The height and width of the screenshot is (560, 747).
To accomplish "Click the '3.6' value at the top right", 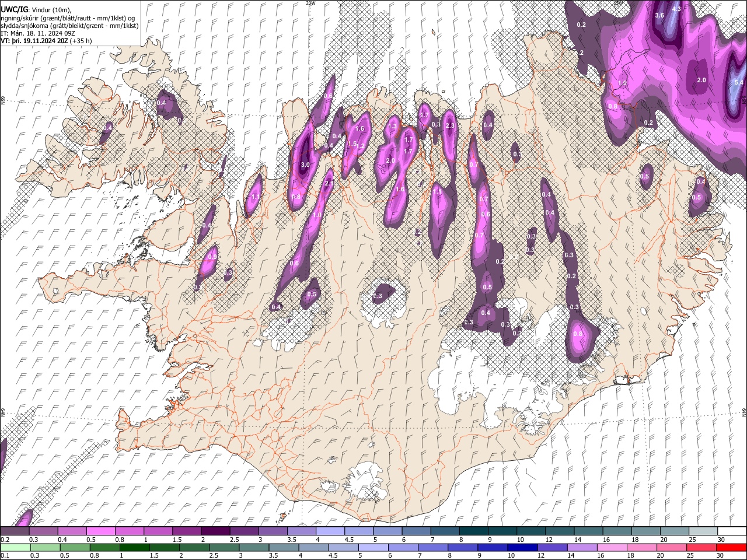I will [x=659, y=15].
